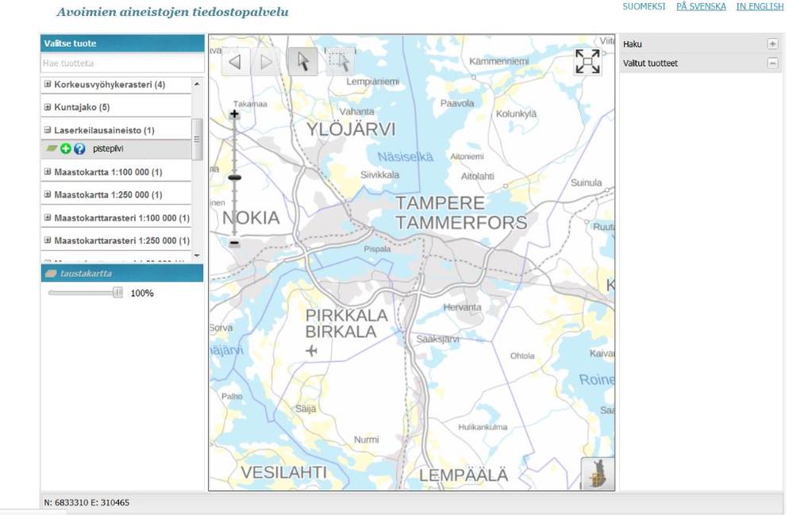Expand the Haku panel plus button

click(x=772, y=44)
